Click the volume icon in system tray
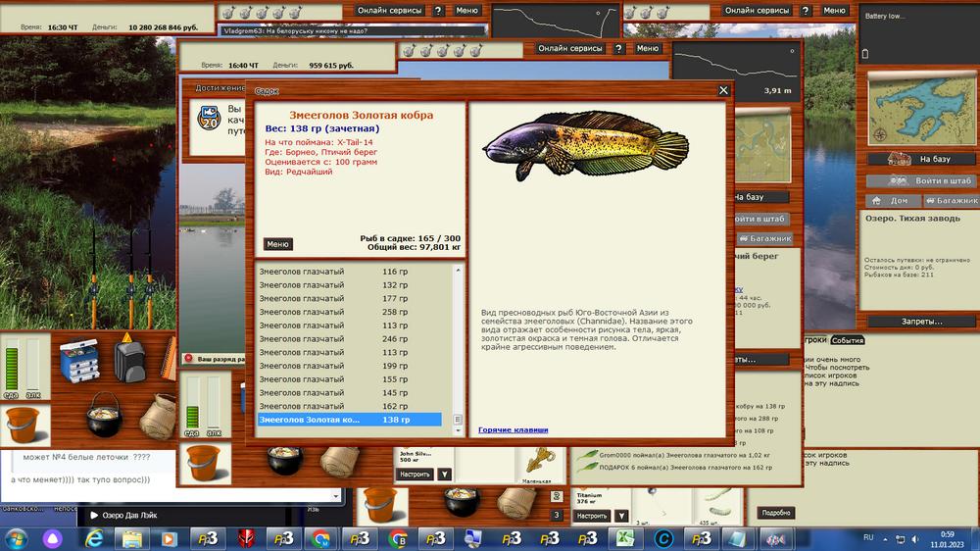Viewport: 980px width, 551px height. (915, 539)
